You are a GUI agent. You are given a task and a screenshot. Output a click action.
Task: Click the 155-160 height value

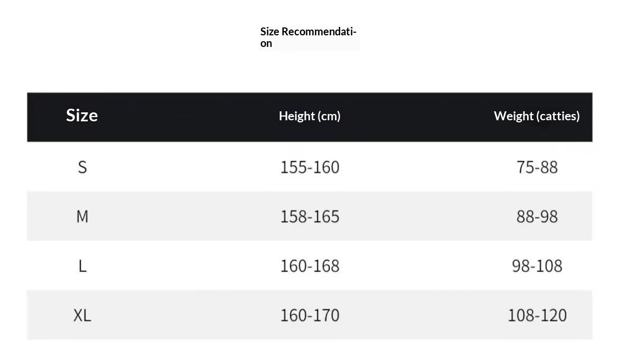[x=310, y=167]
